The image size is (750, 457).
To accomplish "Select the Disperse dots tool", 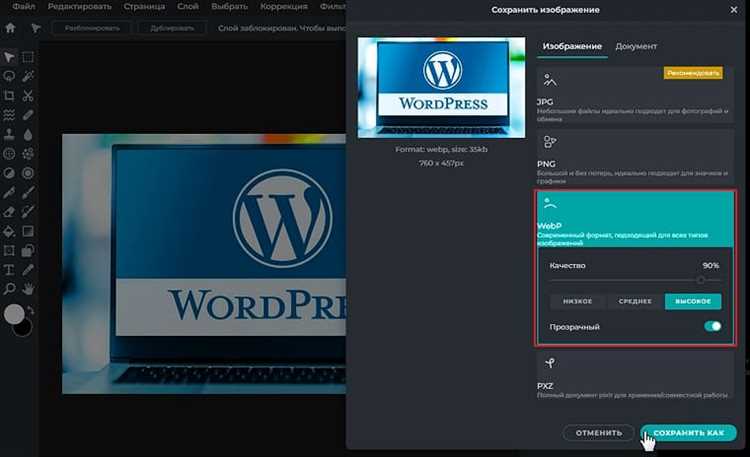I will pyautogui.click(x=28, y=154).
